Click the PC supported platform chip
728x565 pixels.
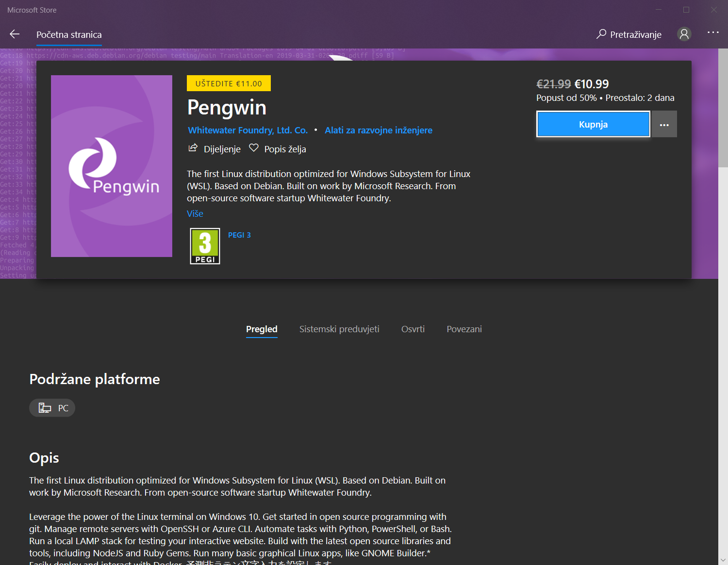(x=52, y=408)
